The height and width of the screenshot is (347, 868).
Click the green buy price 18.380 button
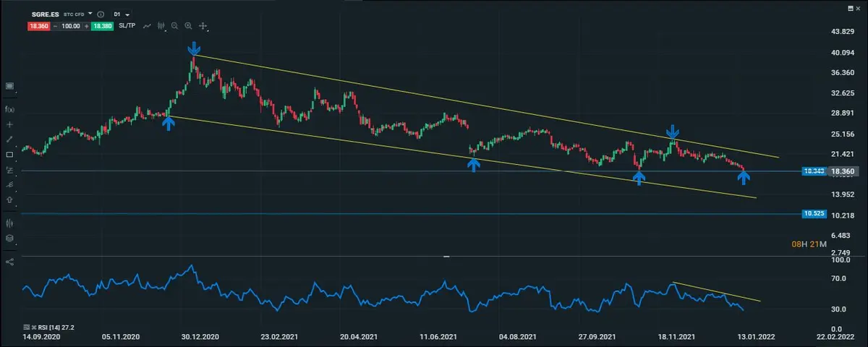tap(103, 26)
